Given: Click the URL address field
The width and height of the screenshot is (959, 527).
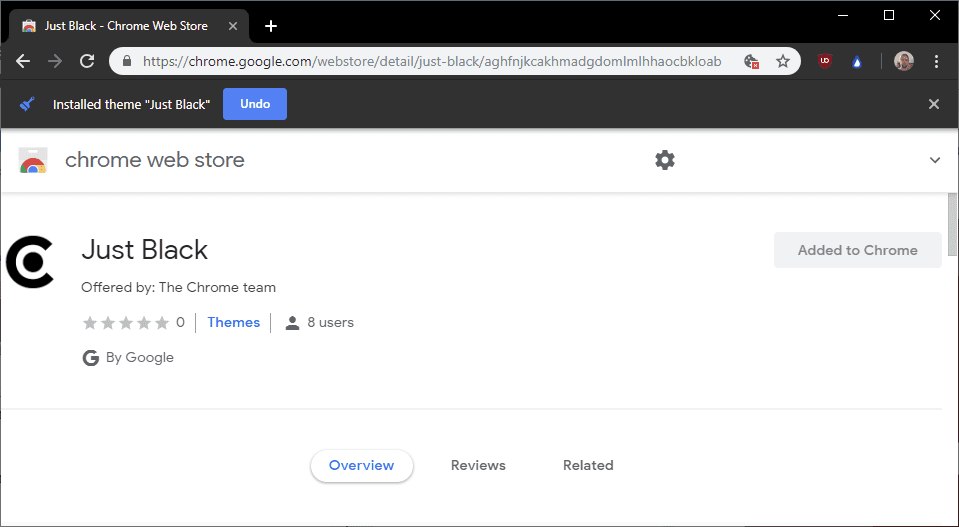Looking at the screenshot, I should (430, 61).
